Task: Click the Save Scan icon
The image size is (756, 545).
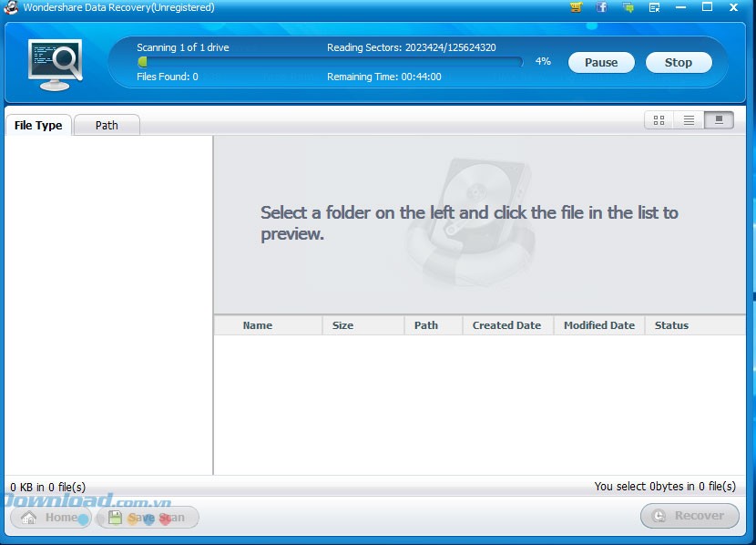Action: pyautogui.click(x=114, y=517)
